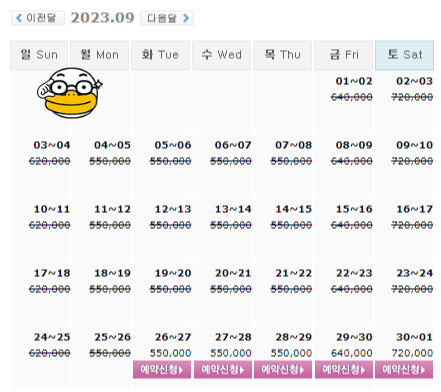Select the 금 Fri column header
Viewport: 441px width, 392px height.
point(343,55)
